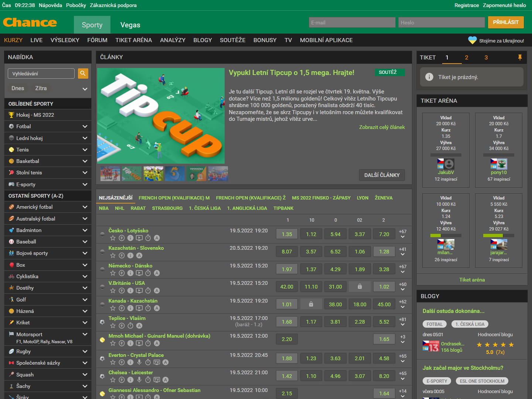This screenshot has width=532, height=399.
Task: Click stopwatch icon for Kanada - Kazachstán
Action: pyautogui.click(x=148, y=308)
